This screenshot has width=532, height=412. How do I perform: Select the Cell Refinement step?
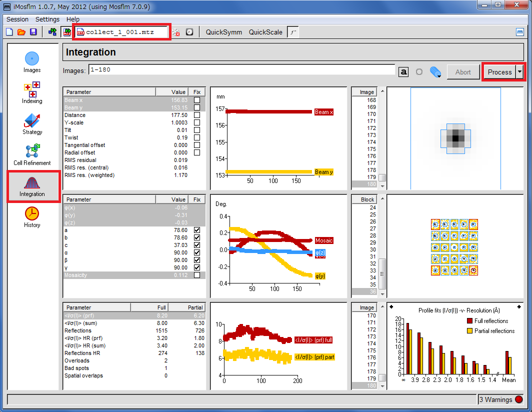32,155
